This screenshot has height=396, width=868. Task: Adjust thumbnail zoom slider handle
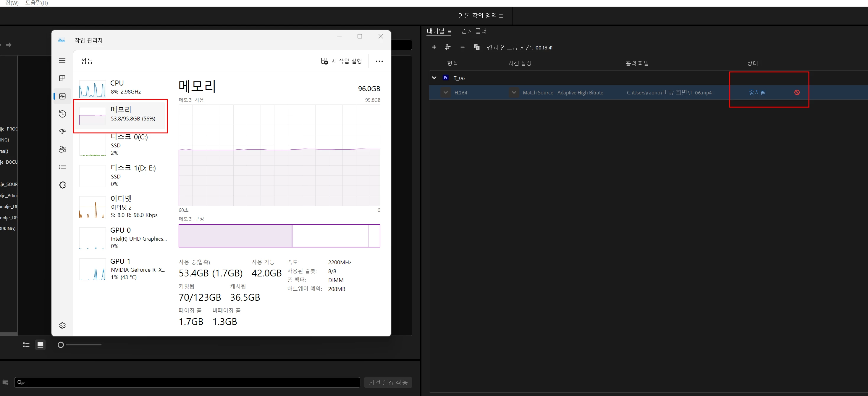tap(61, 345)
